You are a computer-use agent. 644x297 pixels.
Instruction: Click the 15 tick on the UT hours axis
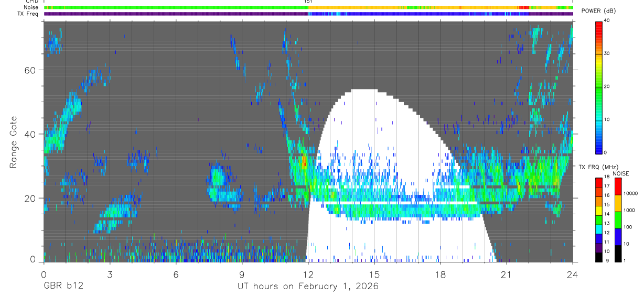pos(374,274)
